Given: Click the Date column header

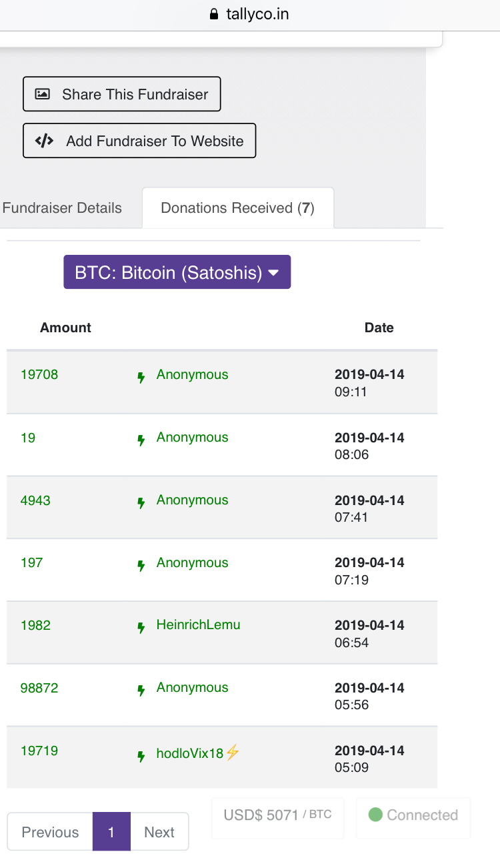Looking at the screenshot, I should (x=379, y=328).
